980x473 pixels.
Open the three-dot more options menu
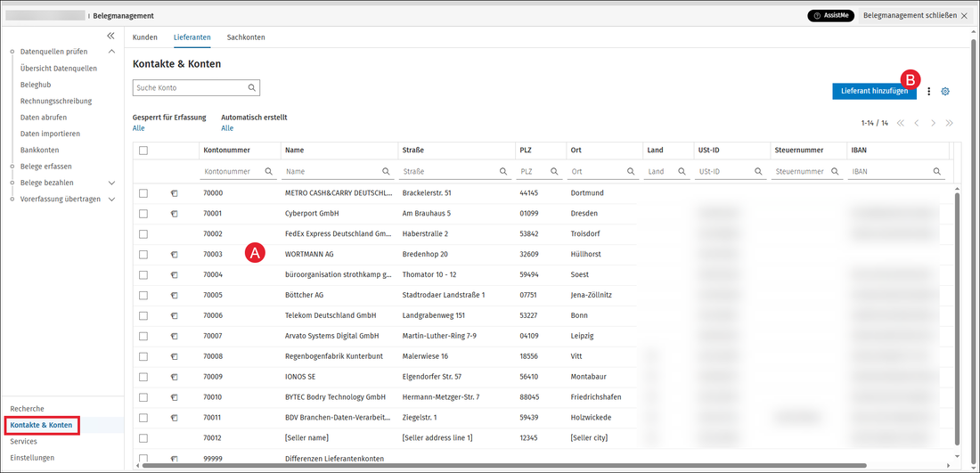point(928,91)
